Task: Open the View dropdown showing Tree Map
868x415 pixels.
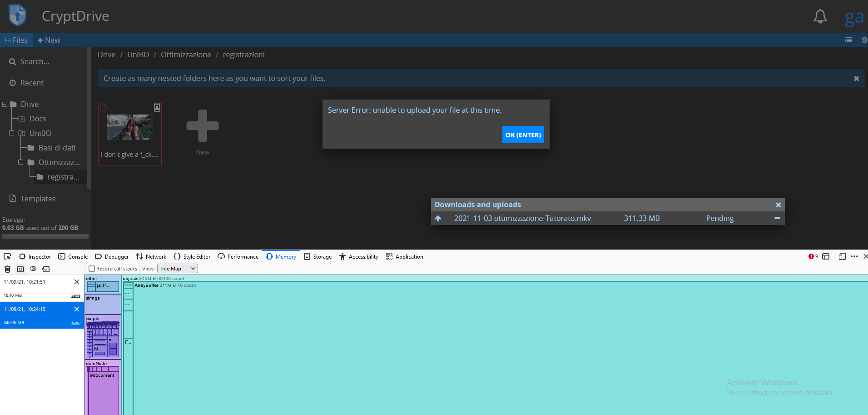Action: click(x=177, y=268)
